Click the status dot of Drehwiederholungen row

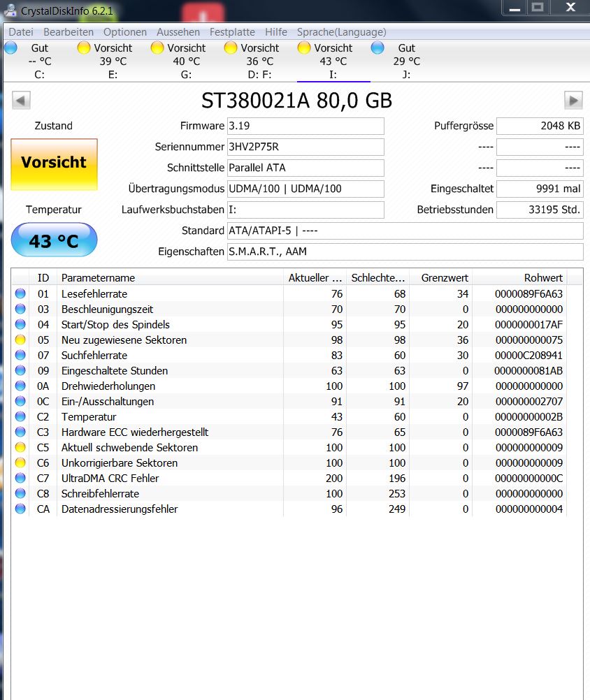coord(20,385)
